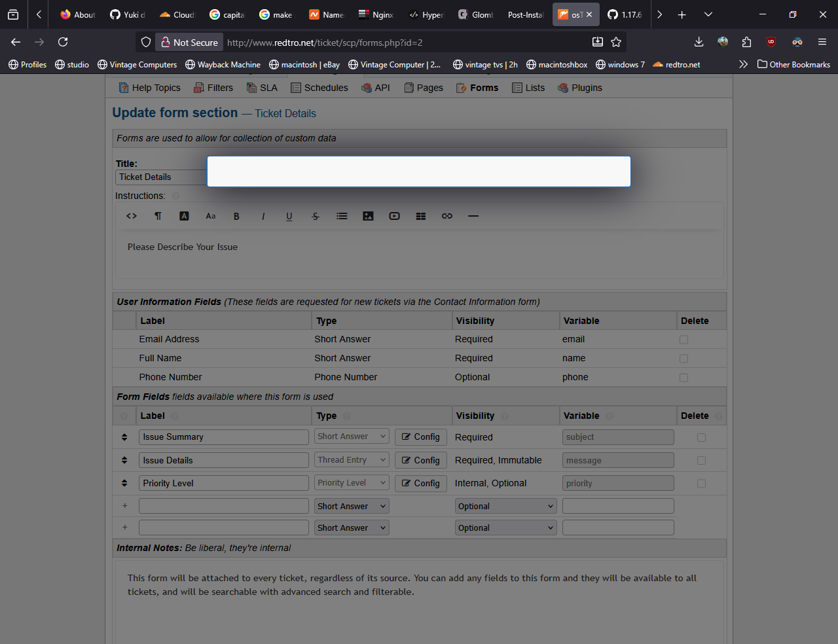
Task: Check the Delete box for Issue Summary
Action: (x=701, y=437)
